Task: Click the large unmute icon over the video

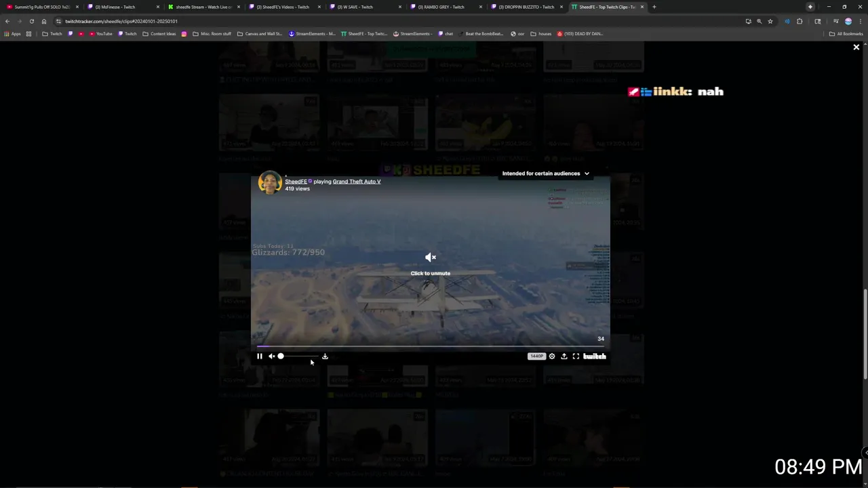Action: coord(430,257)
